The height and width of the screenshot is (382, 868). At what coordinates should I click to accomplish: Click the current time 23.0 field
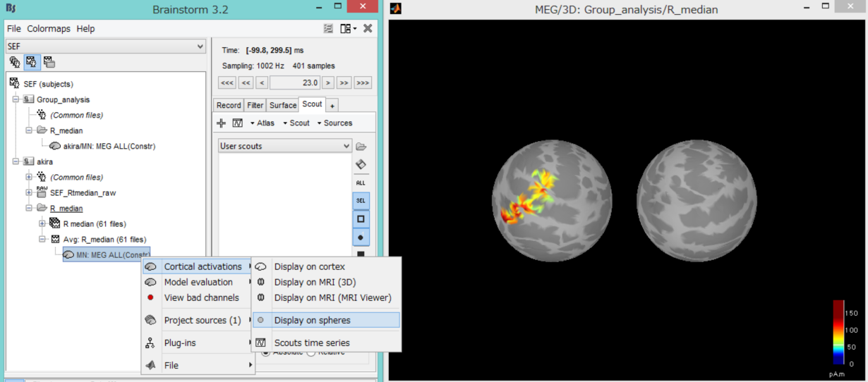click(295, 82)
